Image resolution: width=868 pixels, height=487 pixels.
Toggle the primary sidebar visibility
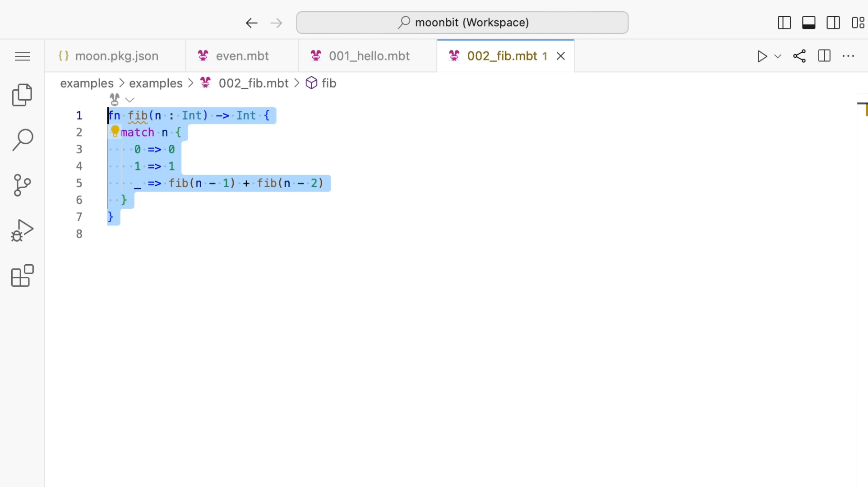pyautogui.click(x=784, y=22)
